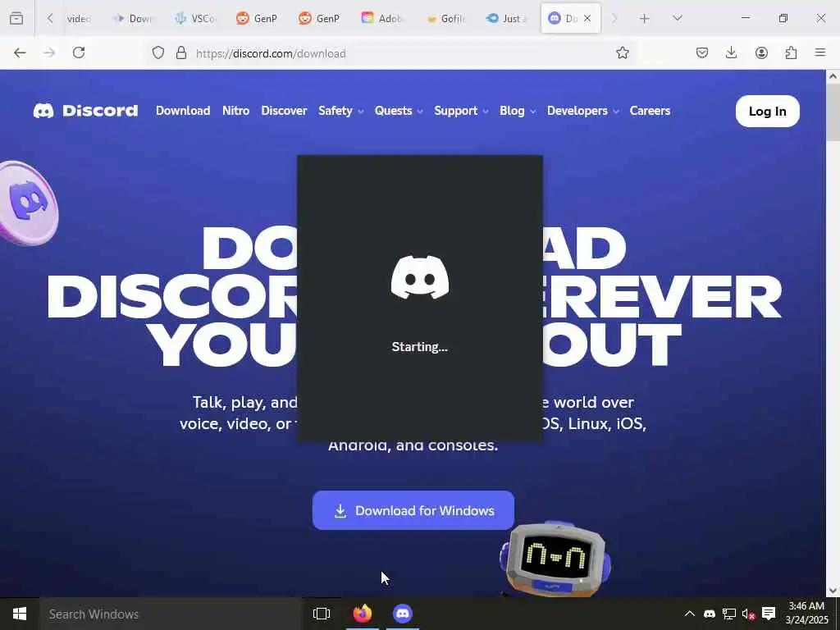Screen dimensions: 840x630
Task: Expand the Developers menu
Action: click(x=583, y=111)
